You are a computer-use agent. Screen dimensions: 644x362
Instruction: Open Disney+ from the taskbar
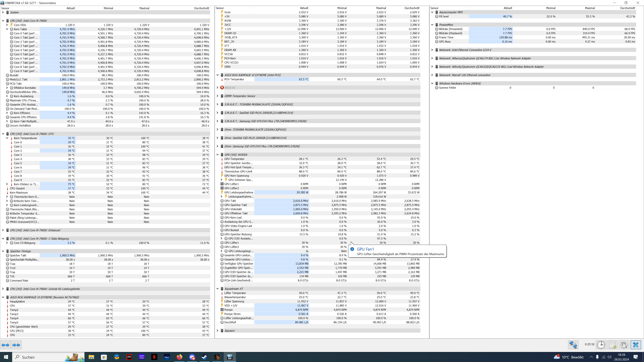pos(167,357)
